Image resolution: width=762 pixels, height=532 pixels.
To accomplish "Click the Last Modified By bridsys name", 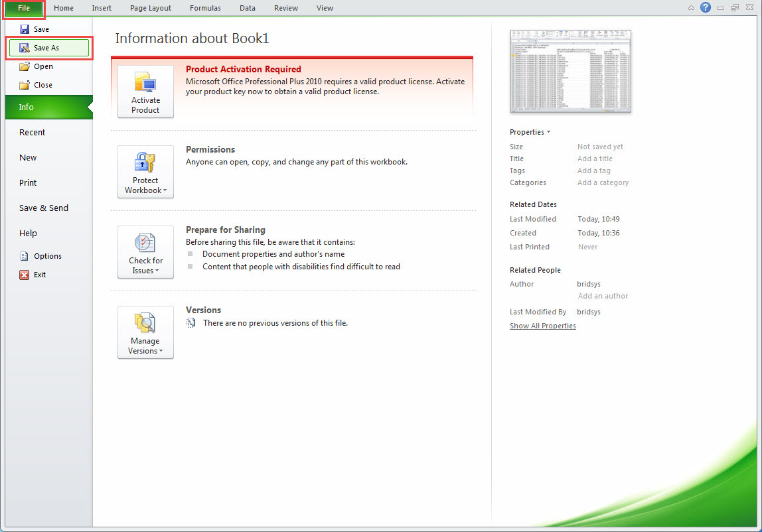I will point(589,312).
